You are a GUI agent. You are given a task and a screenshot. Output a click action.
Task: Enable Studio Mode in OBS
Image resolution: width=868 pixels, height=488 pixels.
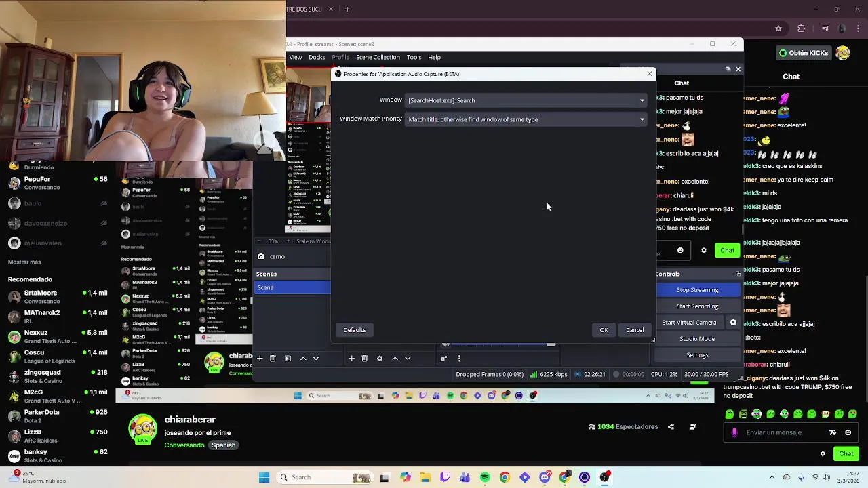tap(697, 339)
